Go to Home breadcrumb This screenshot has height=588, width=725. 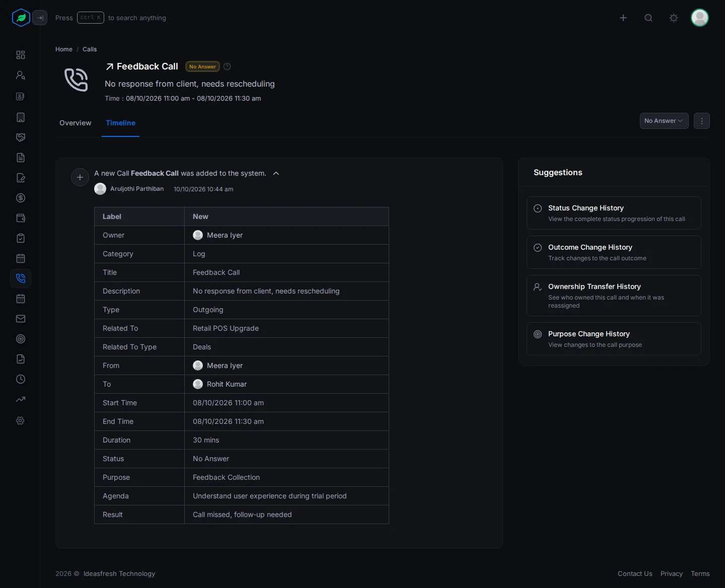click(x=64, y=49)
